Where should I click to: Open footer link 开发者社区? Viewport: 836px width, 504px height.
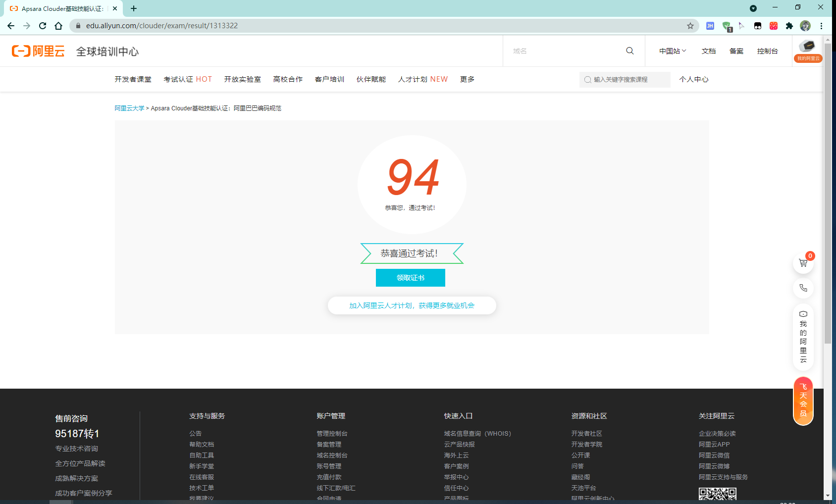[587, 434]
